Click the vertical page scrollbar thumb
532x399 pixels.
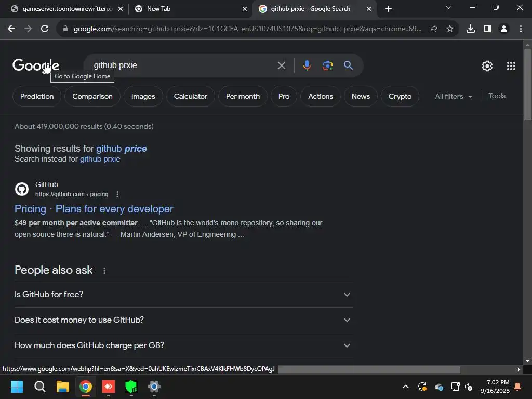[527, 84]
